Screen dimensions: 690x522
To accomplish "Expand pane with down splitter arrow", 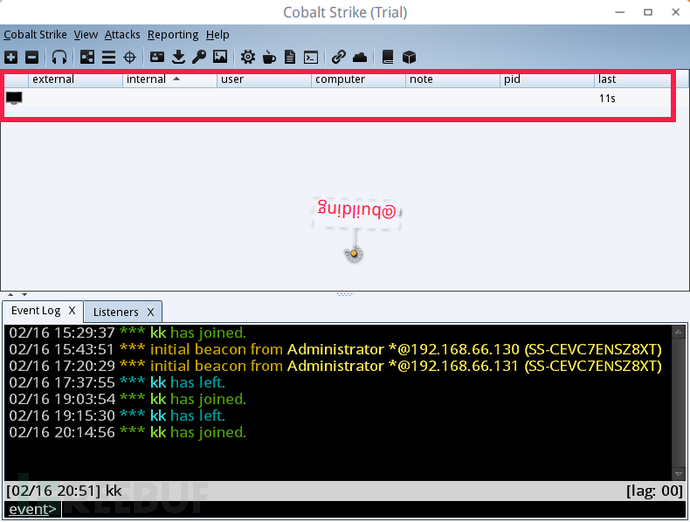I will pyautogui.click(x=25, y=294).
